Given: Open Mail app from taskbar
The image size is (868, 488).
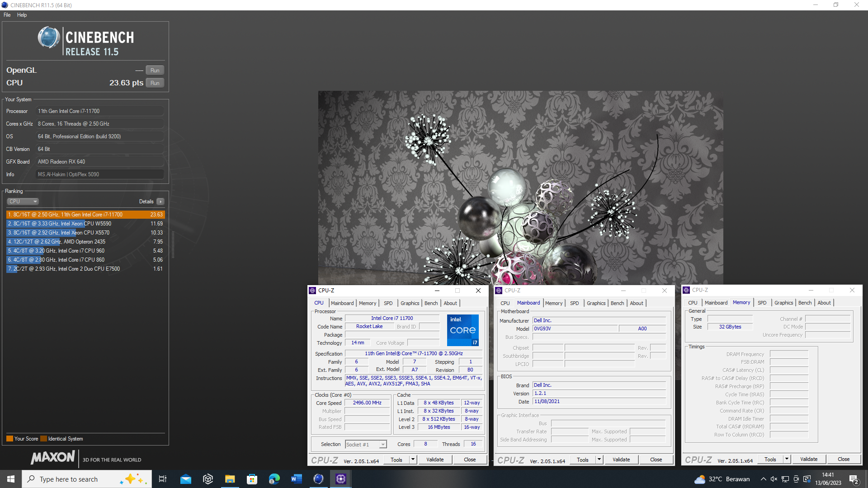Looking at the screenshot, I should click(x=186, y=479).
